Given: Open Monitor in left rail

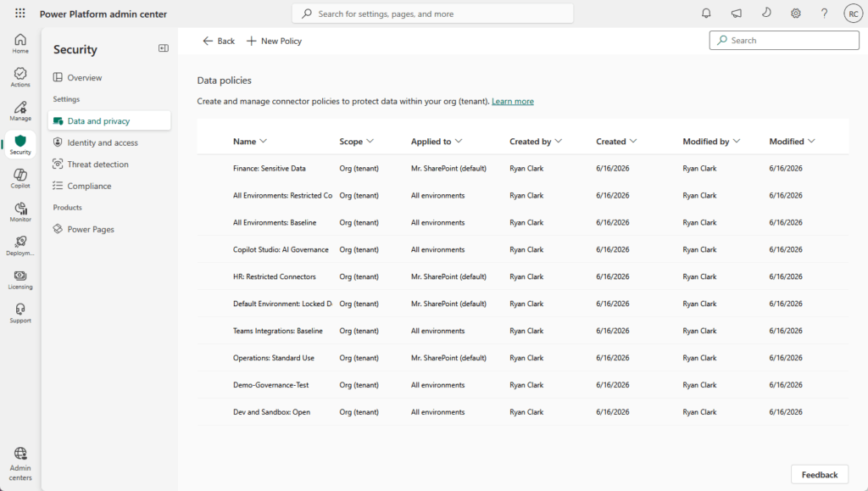Looking at the screenshot, I should point(20,212).
